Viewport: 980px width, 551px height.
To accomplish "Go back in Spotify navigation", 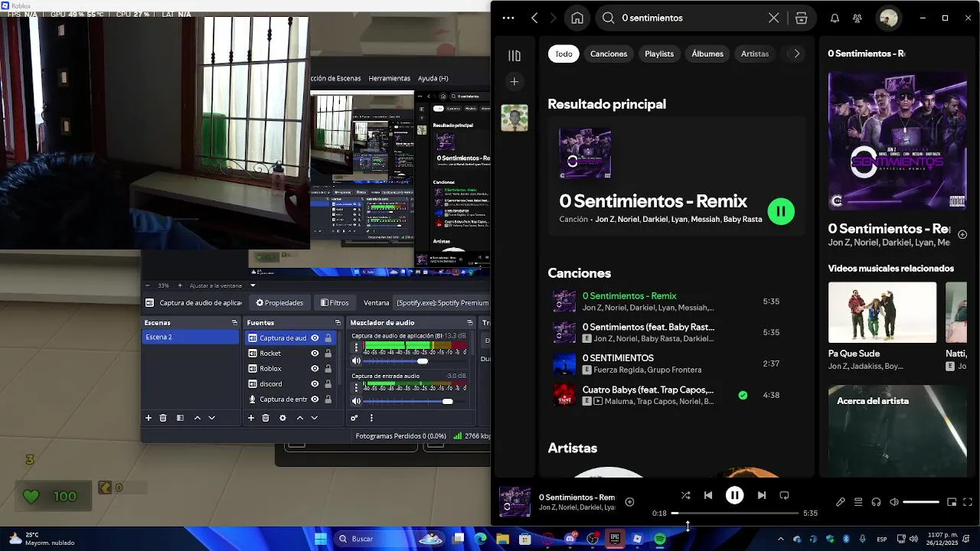I will (x=534, y=18).
